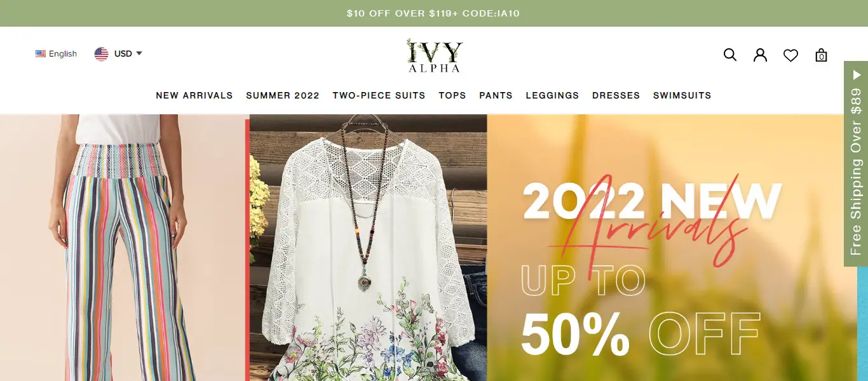Click the US flag beside English
Screen dimensions: 868x381
pyautogui.click(x=41, y=54)
